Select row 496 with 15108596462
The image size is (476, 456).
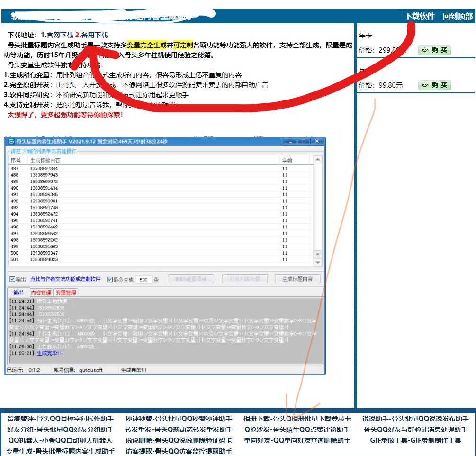[160, 227]
